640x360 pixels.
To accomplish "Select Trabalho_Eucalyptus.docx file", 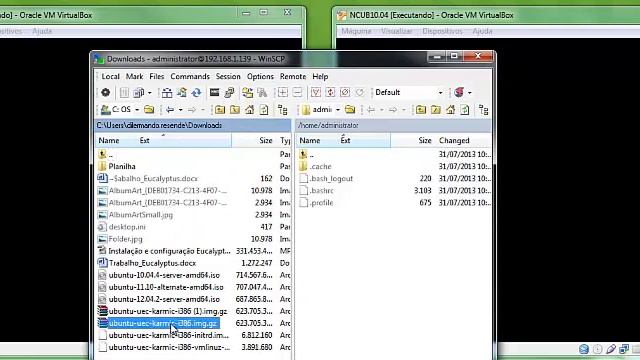I will (152, 263).
